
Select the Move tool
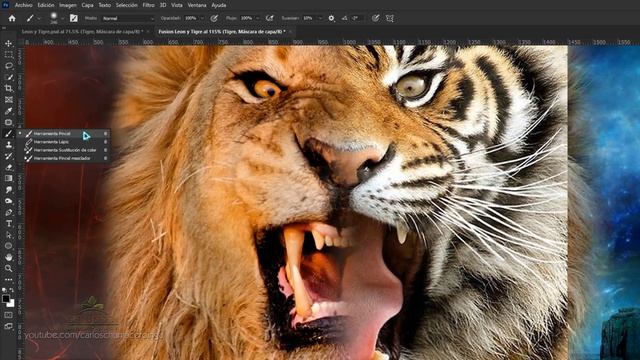[9, 43]
